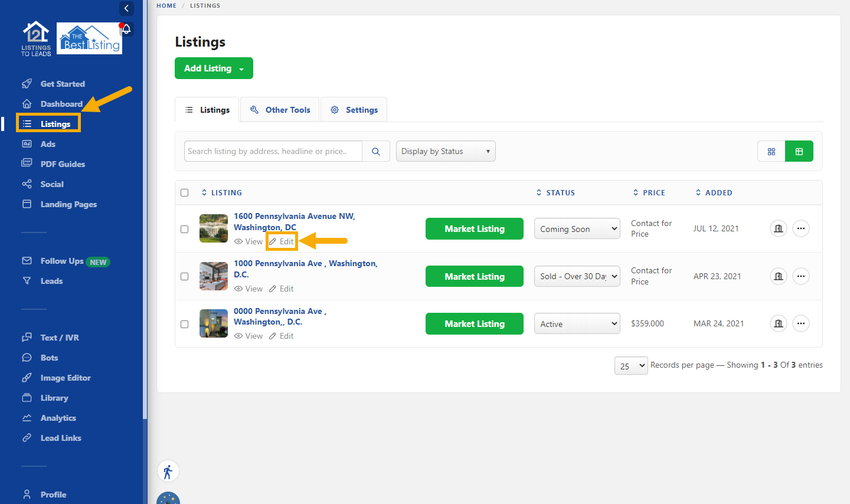Open the Display by Status dropdown
This screenshot has width=850, height=504.
(445, 151)
